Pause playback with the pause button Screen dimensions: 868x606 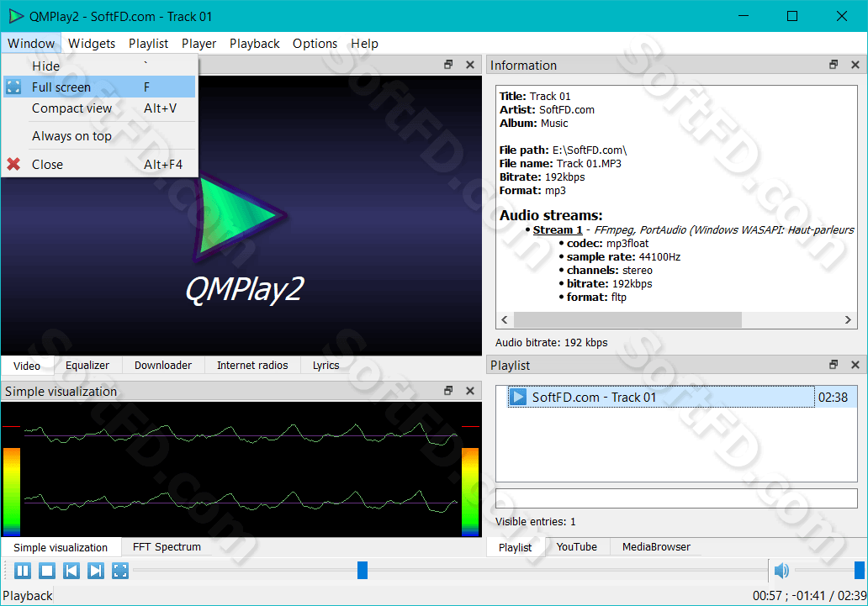coord(23,571)
